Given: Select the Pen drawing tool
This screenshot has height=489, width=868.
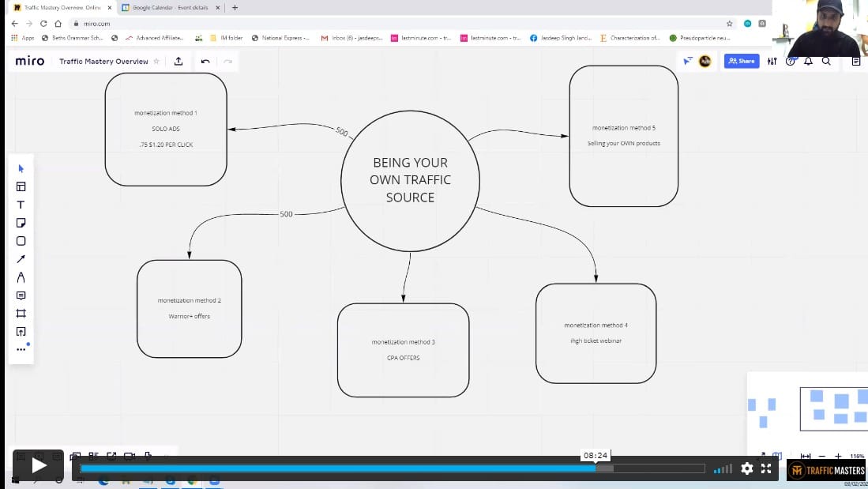Looking at the screenshot, I should click(21, 277).
